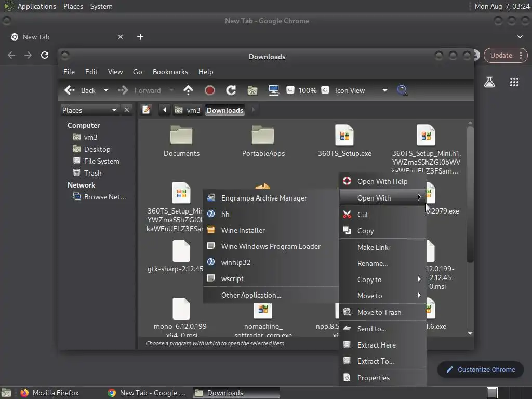Image resolution: width=532 pixels, height=399 pixels.
Task: Select the gtk-sharp-2.12.45 file icon
Action: point(181,251)
